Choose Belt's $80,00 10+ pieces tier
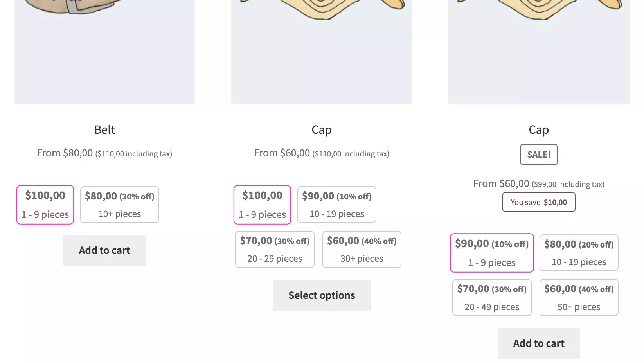Viewport: 644px width, 363px height. tap(119, 205)
